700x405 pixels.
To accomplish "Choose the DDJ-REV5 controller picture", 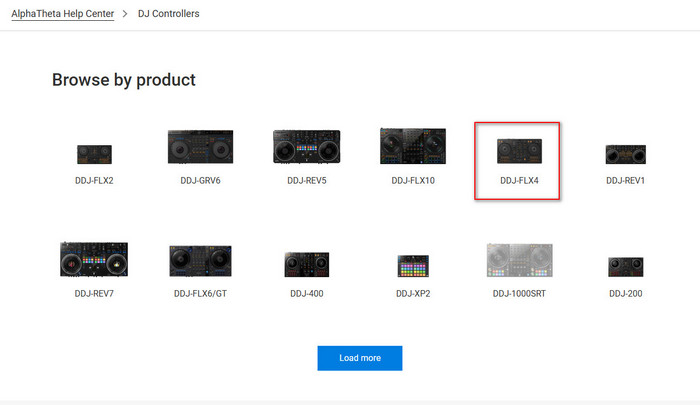I will [x=307, y=147].
